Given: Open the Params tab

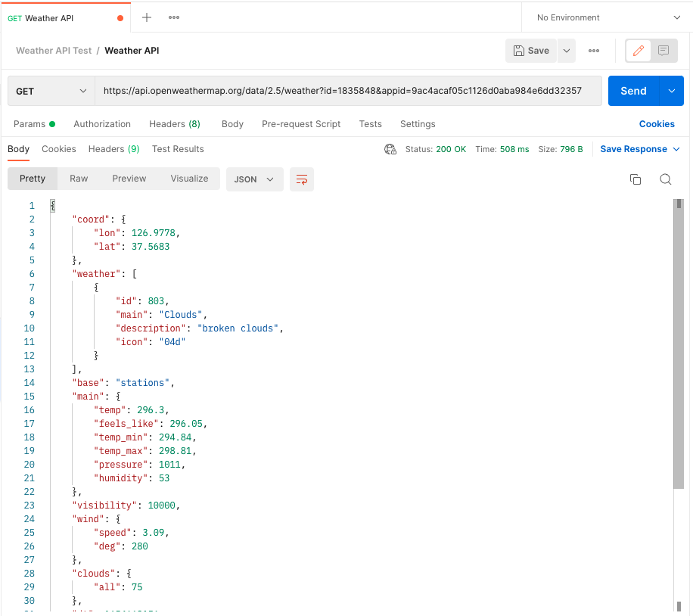Looking at the screenshot, I should point(34,124).
